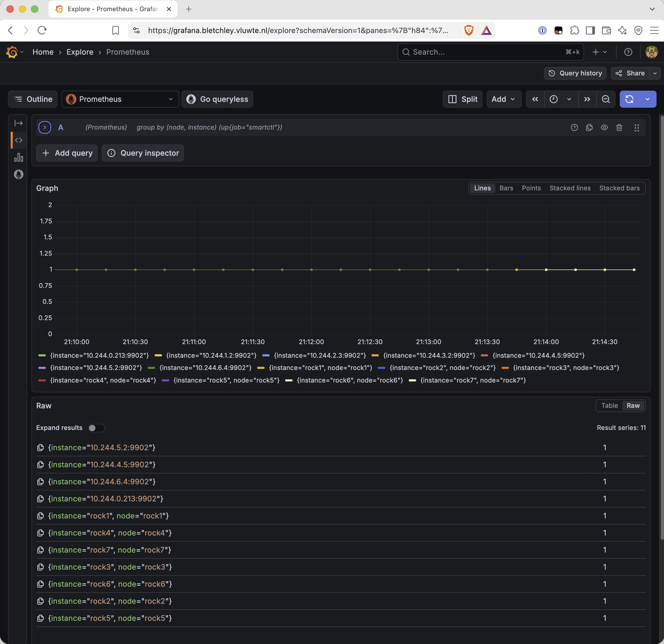664x644 pixels.
Task: Toggle the browser sidebar panel icon
Action: (590, 30)
